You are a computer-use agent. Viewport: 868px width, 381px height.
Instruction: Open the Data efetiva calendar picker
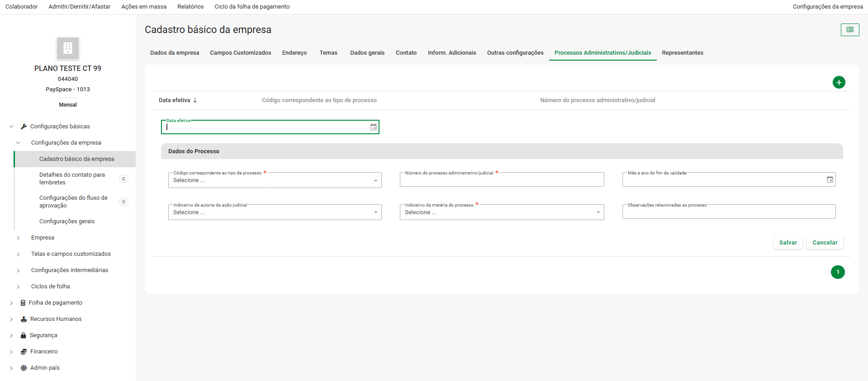373,127
